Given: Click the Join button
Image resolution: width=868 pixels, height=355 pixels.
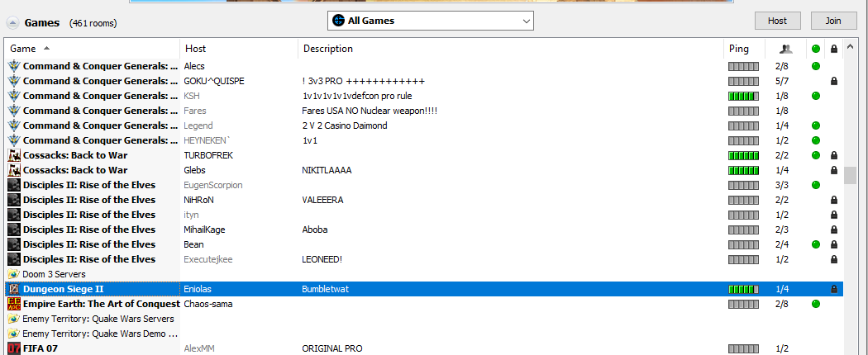Looking at the screenshot, I should (x=833, y=21).
